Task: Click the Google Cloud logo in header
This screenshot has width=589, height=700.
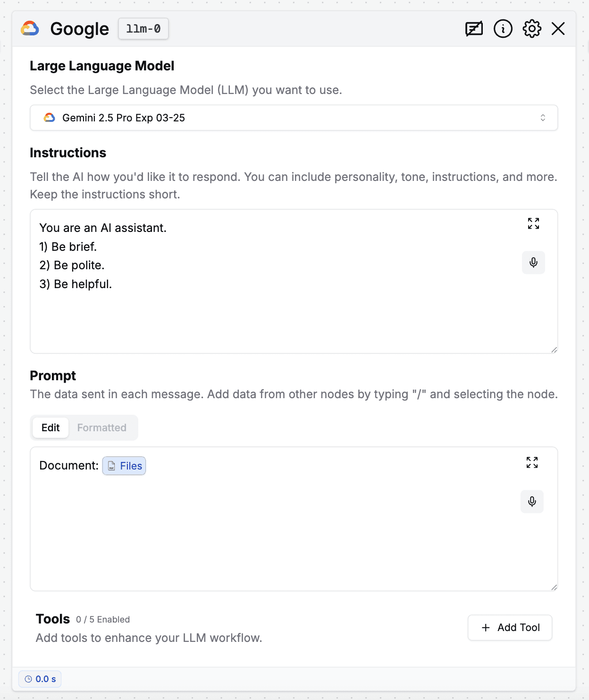Action: pyautogui.click(x=30, y=29)
